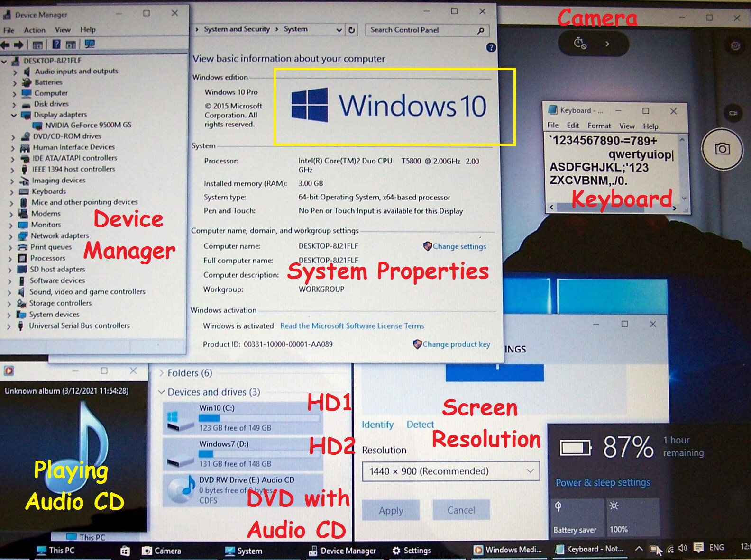Image resolution: width=751 pixels, height=560 pixels.
Task: Click the Action pane icon in Device Manager toolbar
Action: coord(71,45)
